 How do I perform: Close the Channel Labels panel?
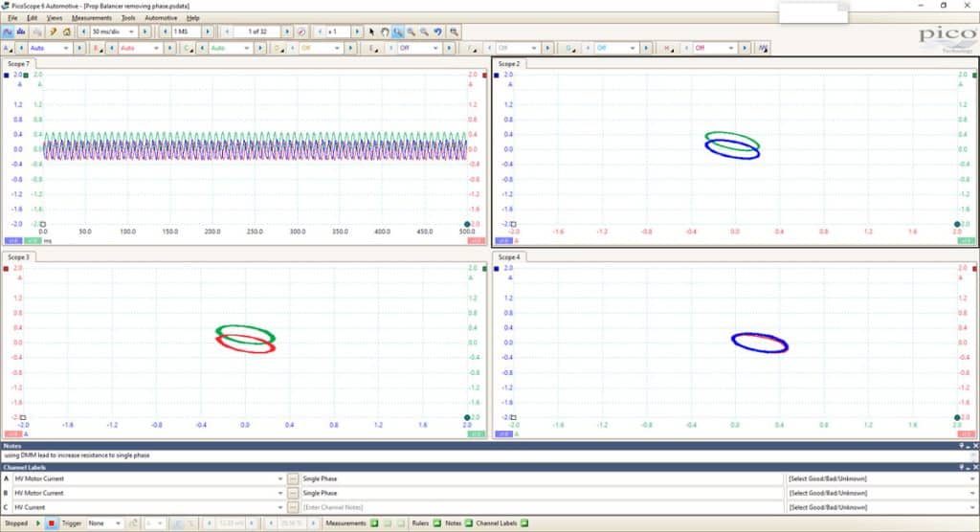click(x=975, y=467)
